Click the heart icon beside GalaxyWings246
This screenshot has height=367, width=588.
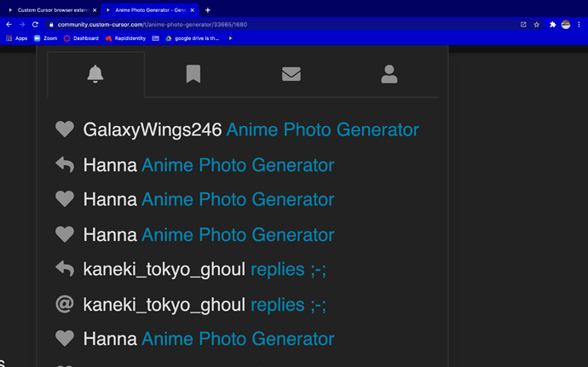click(x=65, y=129)
